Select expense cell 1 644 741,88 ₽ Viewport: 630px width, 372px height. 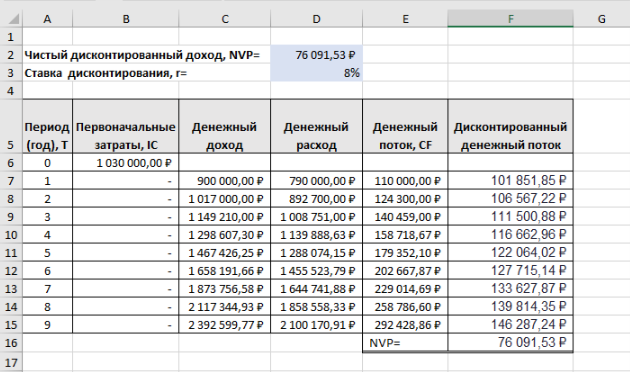(317, 289)
